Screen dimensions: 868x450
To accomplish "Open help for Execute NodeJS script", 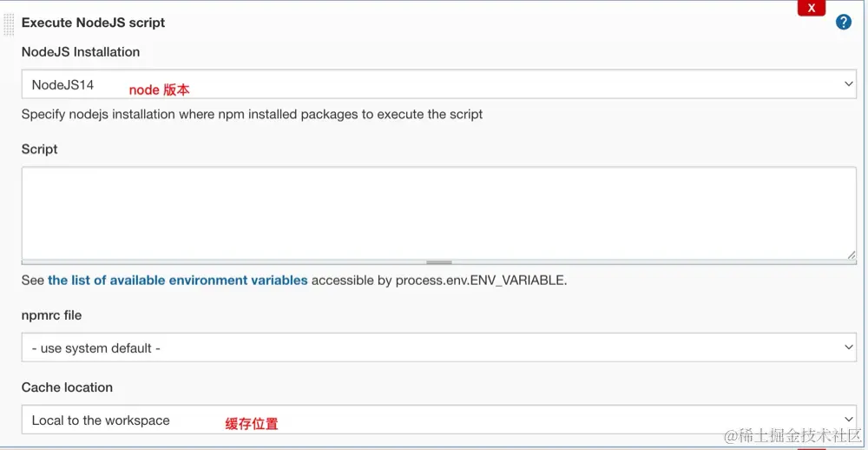I will coord(843,23).
